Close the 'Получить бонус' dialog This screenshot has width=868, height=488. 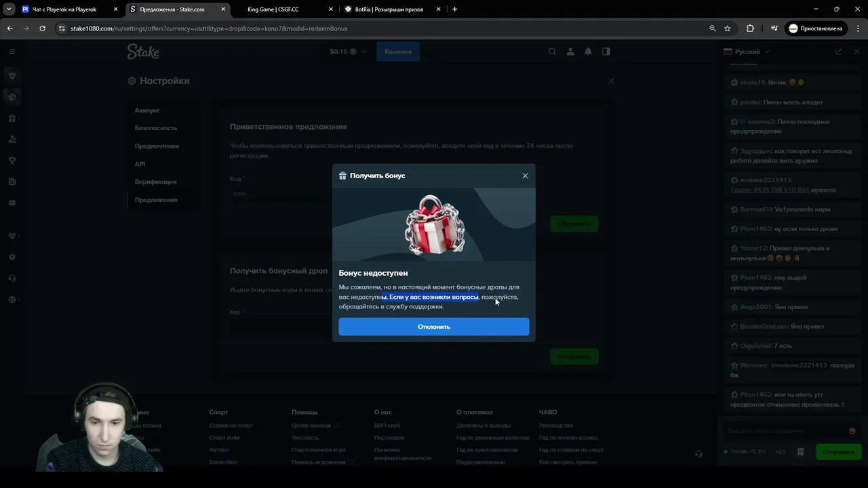(x=525, y=176)
